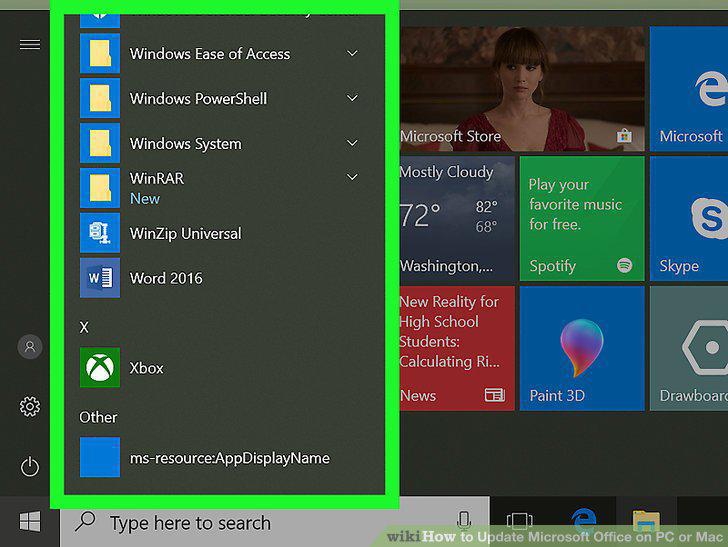The image size is (728, 547).
Task: Click the Windows Ease of Access label
Action: 210,54
